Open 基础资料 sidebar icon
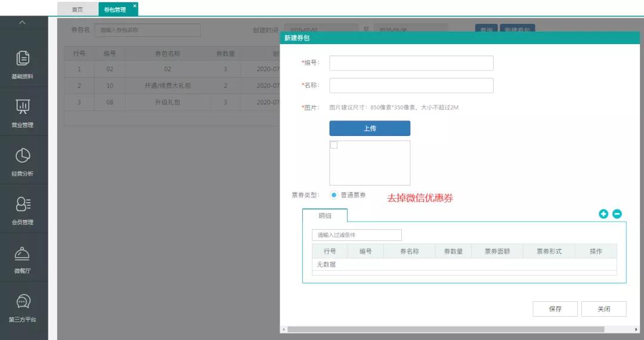The height and width of the screenshot is (340, 644). point(23,58)
